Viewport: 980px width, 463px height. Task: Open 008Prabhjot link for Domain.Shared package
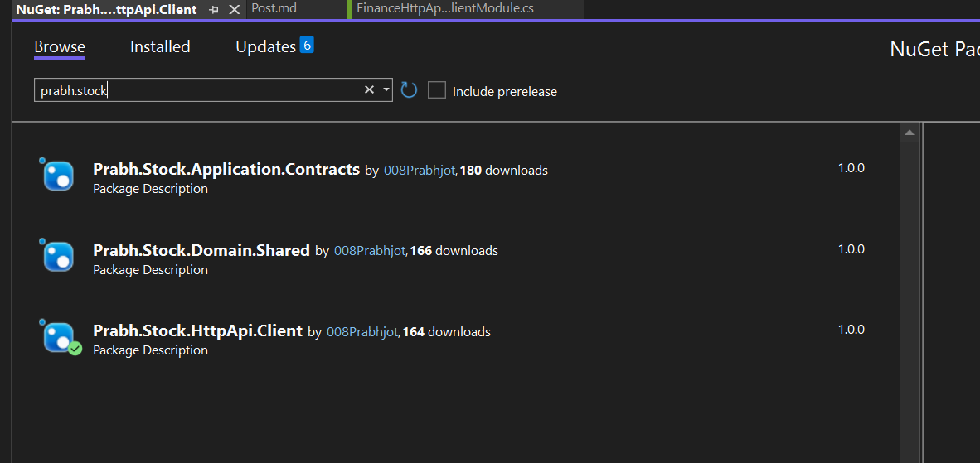point(371,251)
